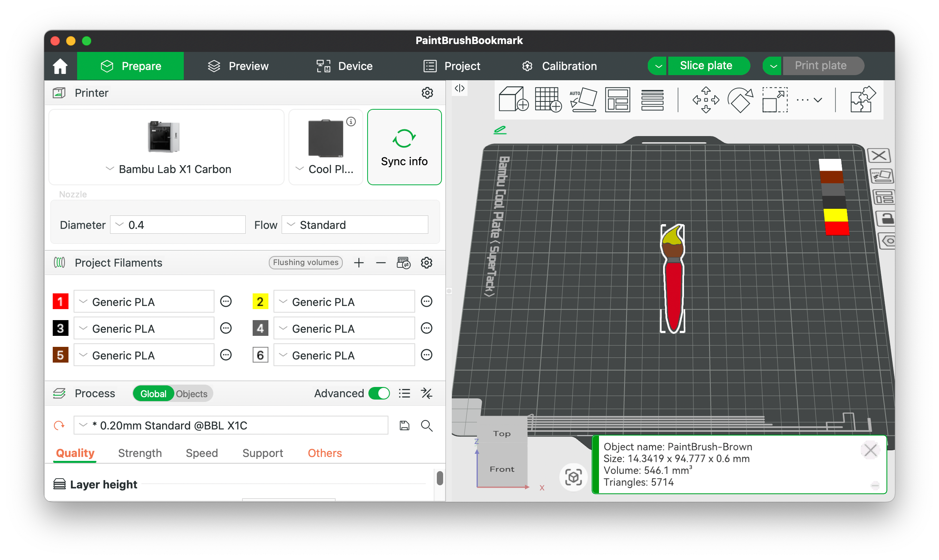Toggle the Advanced mode switch

pos(379,393)
